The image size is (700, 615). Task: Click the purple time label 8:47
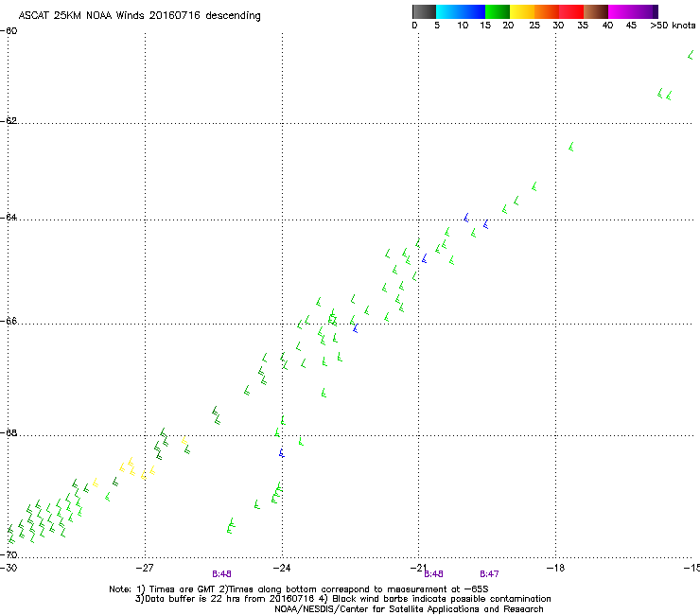tap(489, 574)
